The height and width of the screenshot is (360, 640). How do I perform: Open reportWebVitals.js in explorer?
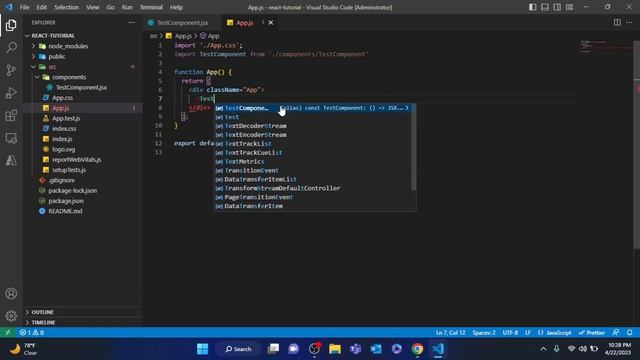tap(83, 160)
